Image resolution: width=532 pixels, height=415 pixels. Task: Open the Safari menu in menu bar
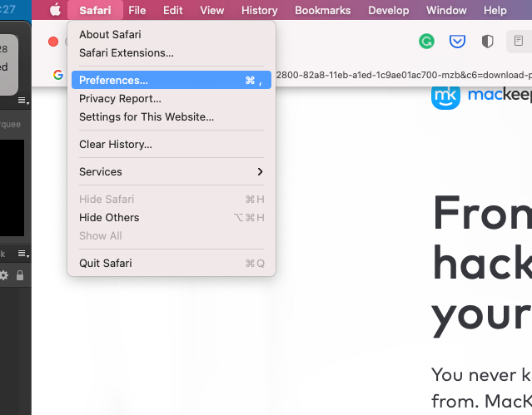95,10
